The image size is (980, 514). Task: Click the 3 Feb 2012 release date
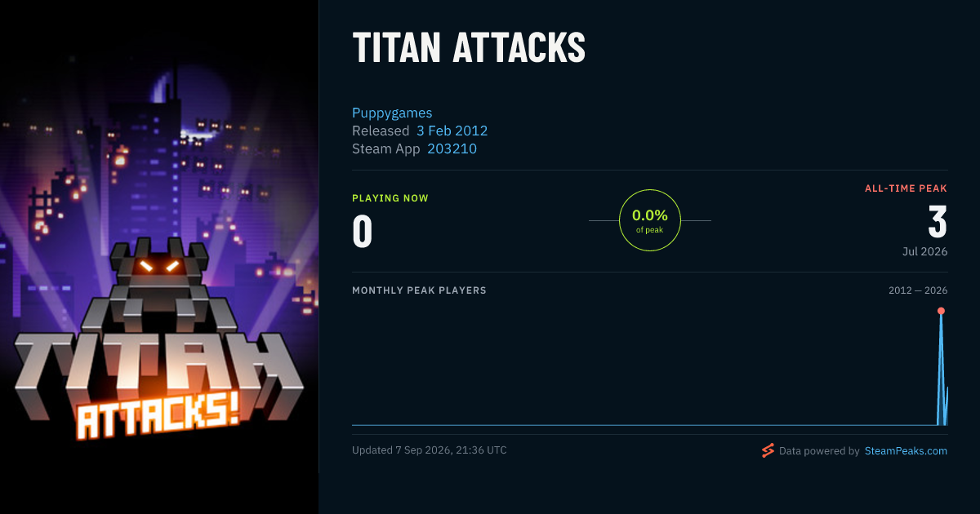point(452,131)
